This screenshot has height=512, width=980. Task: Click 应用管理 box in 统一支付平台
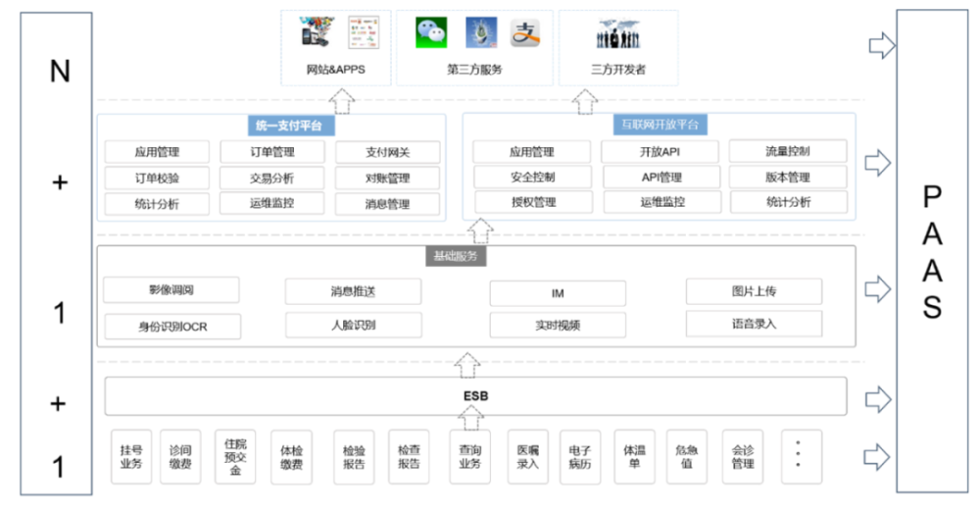point(157,152)
